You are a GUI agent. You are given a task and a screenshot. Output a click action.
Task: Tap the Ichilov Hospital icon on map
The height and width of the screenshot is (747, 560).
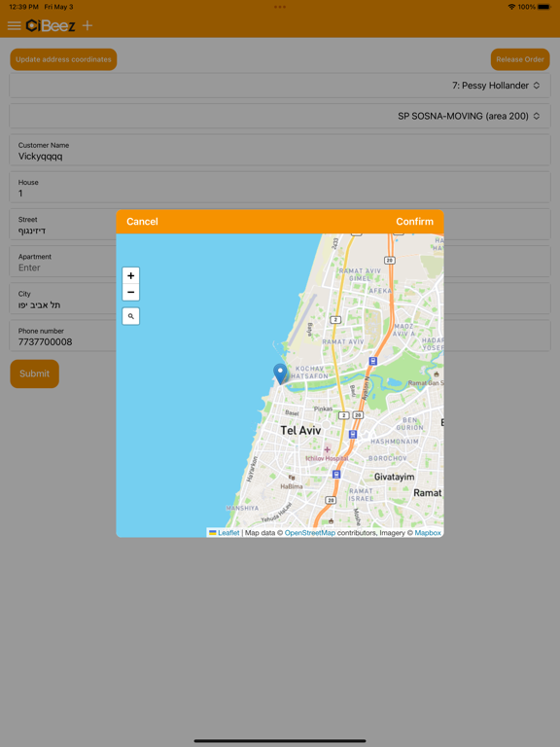pyautogui.click(x=327, y=449)
